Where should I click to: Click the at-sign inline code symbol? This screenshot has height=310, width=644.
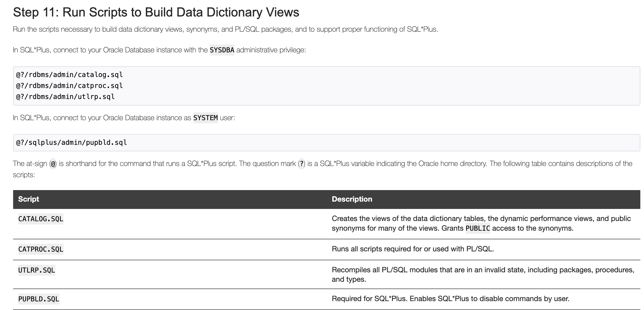tap(53, 164)
